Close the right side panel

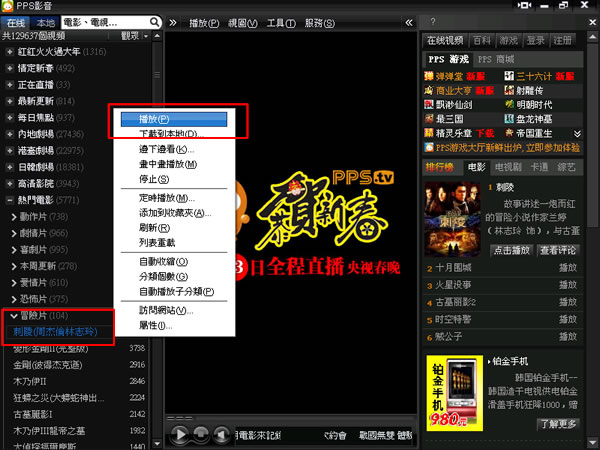pyautogui.click(x=592, y=23)
